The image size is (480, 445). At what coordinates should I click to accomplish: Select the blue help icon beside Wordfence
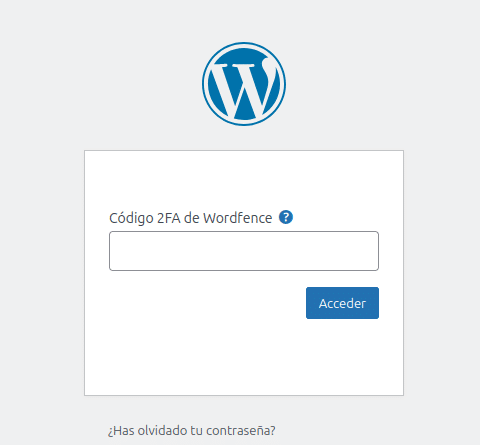tap(286, 217)
